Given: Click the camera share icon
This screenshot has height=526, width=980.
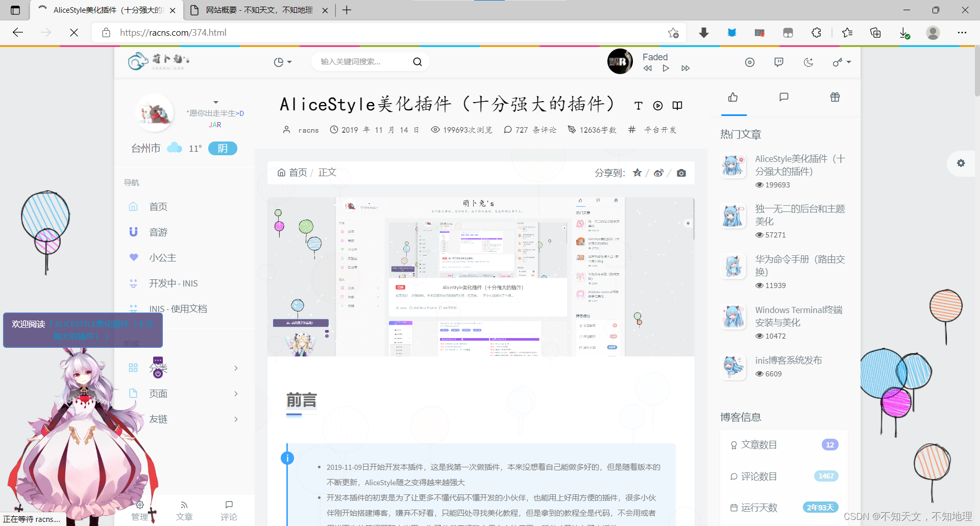Looking at the screenshot, I should 681,173.
